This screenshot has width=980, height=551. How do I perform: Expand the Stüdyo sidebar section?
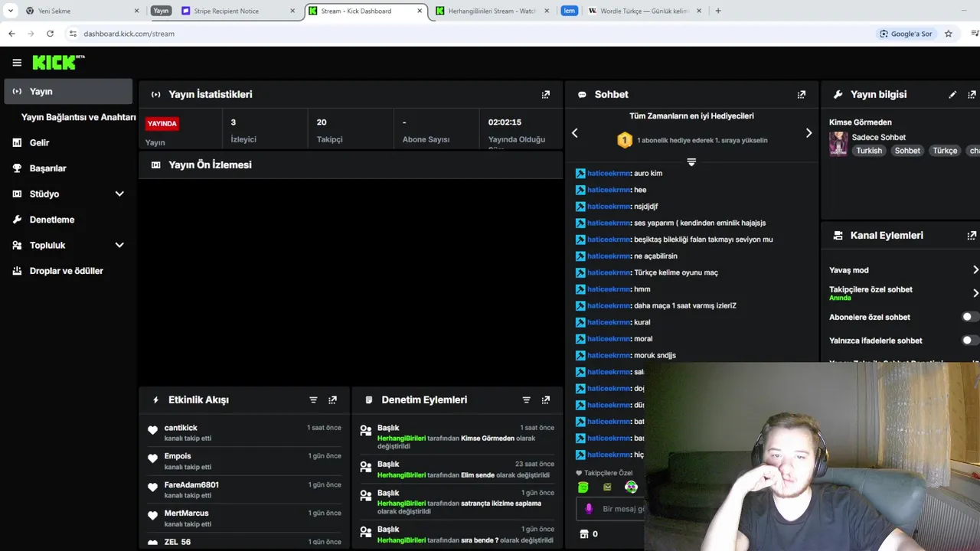119,194
